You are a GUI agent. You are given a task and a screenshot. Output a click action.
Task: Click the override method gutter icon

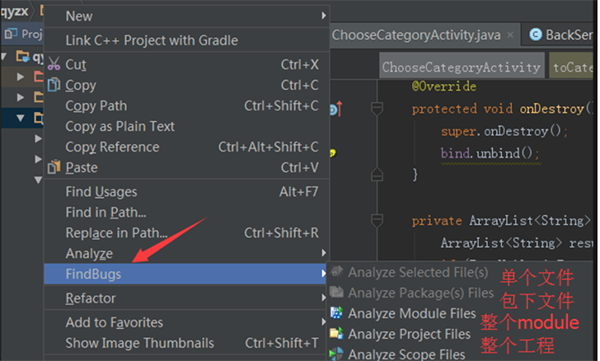tap(336, 109)
